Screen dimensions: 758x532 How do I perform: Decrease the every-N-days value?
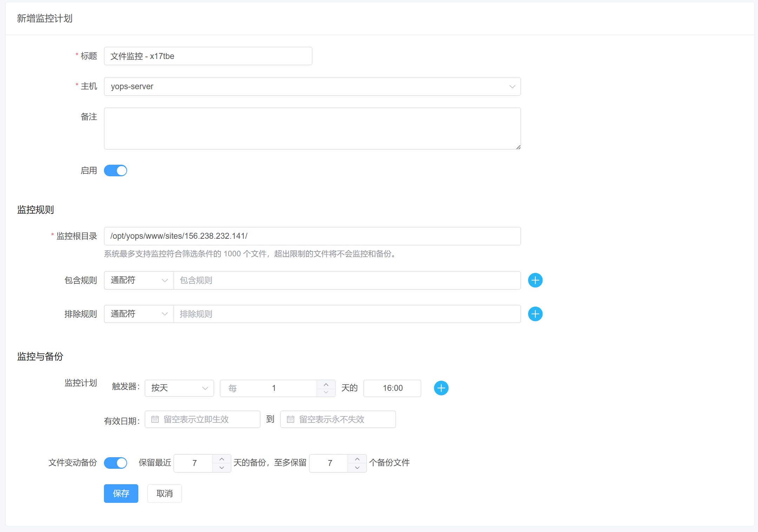(x=326, y=392)
